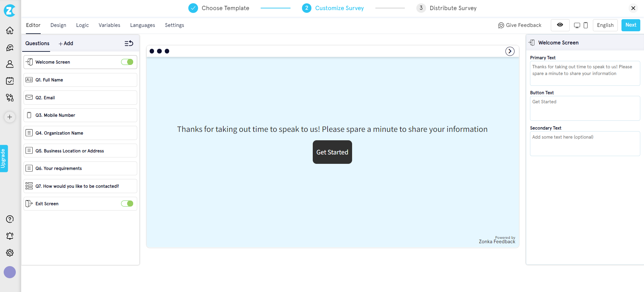Expand the sidebar plus button
Image resolution: width=644 pixels, height=292 pixels.
(10, 117)
